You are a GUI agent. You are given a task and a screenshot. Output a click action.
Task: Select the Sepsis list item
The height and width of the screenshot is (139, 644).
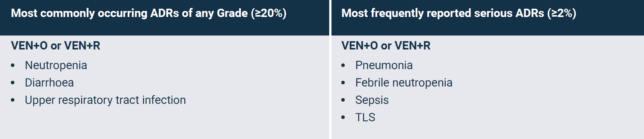tap(372, 100)
